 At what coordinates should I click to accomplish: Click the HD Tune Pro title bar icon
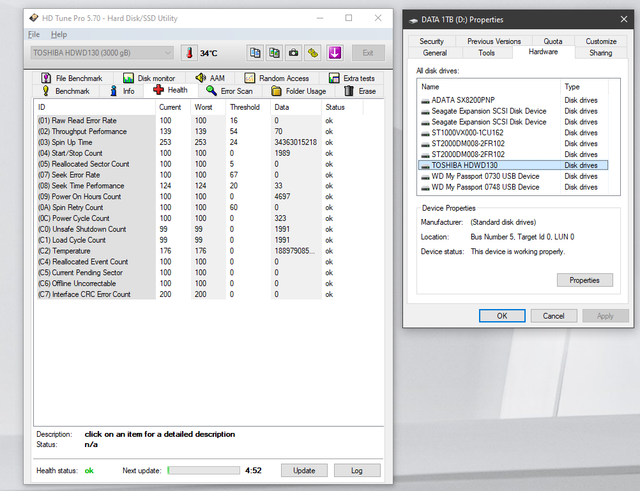point(34,18)
